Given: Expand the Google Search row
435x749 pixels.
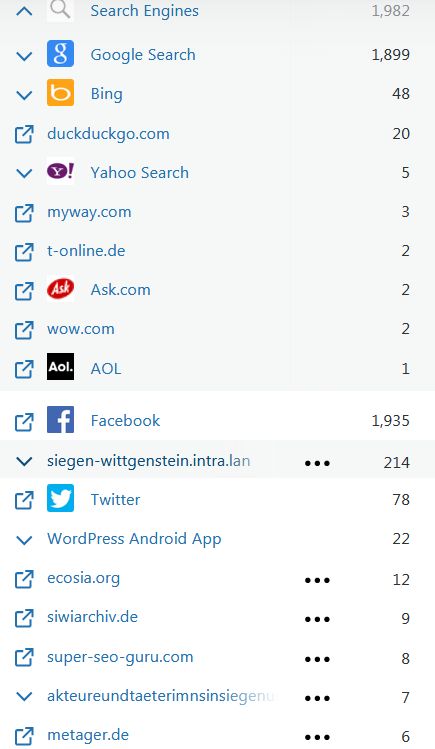Looking at the screenshot, I should (24, 55).
